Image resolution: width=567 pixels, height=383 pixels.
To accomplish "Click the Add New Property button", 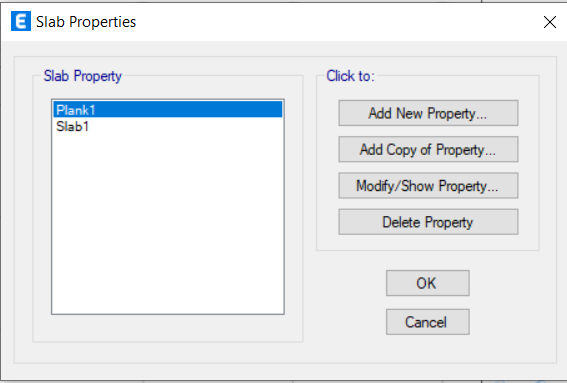I will tap(428, 113).
